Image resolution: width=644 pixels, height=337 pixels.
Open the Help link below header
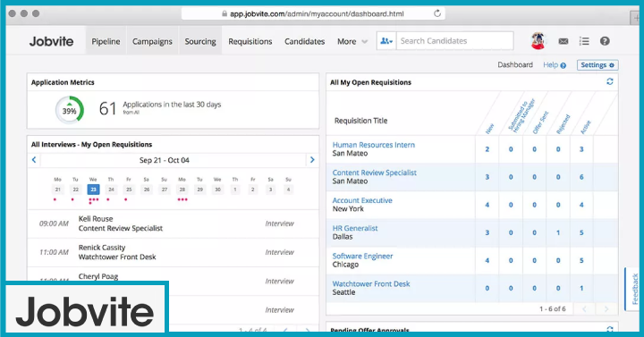coord(555,65)
